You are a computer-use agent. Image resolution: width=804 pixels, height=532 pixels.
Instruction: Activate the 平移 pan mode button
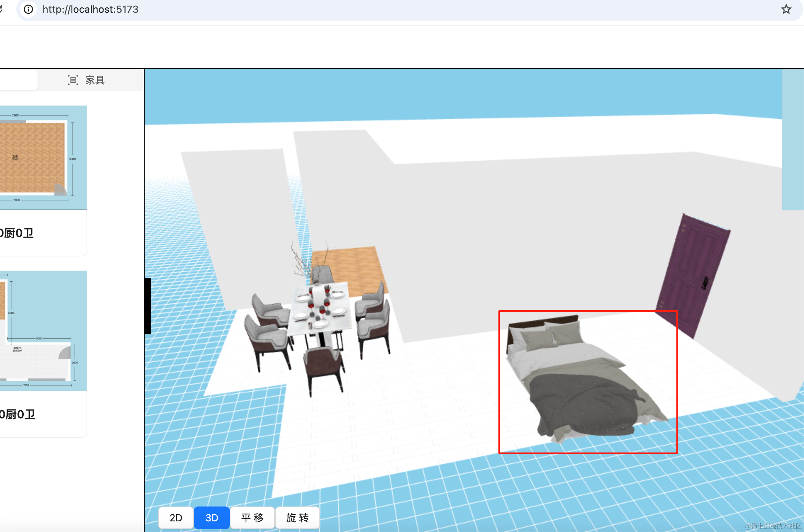point(252,517)
